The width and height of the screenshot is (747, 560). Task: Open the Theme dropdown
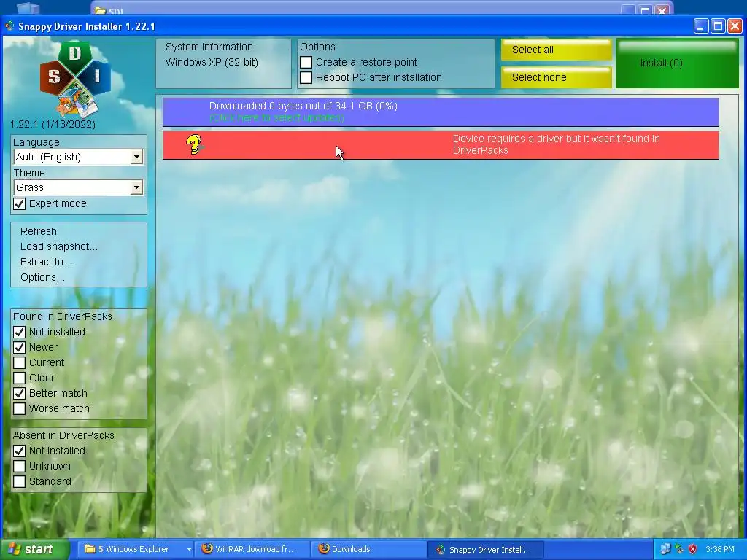(136, 187)
